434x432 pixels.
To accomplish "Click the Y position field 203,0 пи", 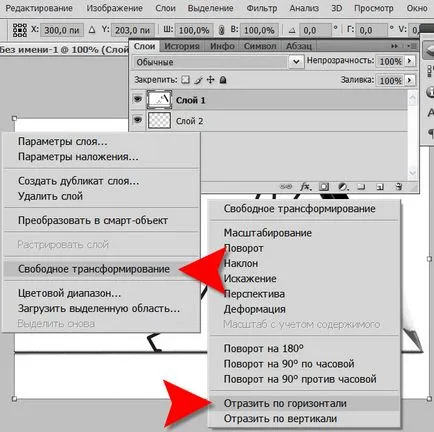I will click(133, 30).
